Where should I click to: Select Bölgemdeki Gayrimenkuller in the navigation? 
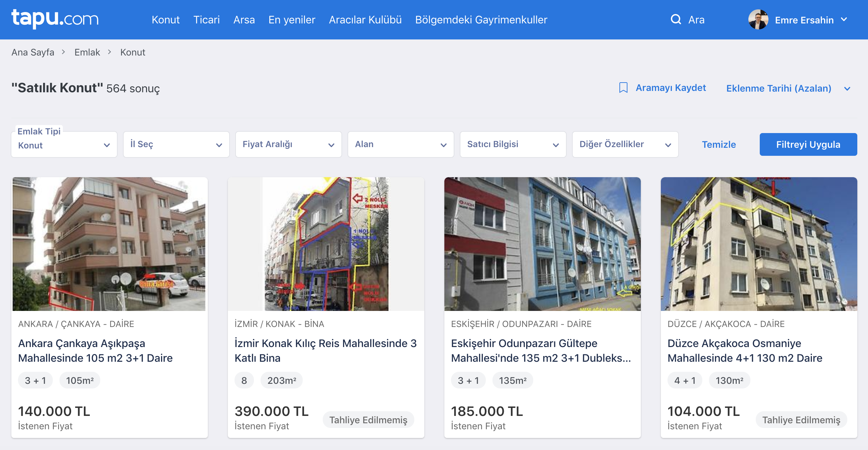[x=481, y=19]
